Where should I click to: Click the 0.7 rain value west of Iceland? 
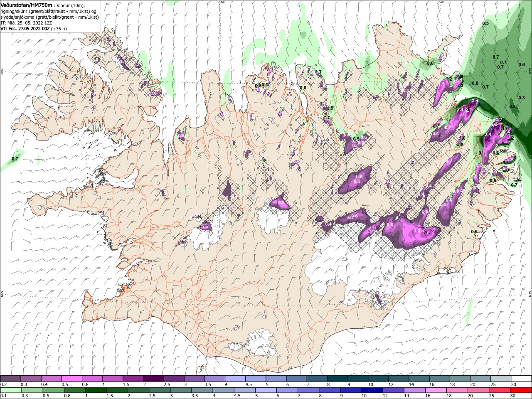pyautogui.click(x=15, y=159)
